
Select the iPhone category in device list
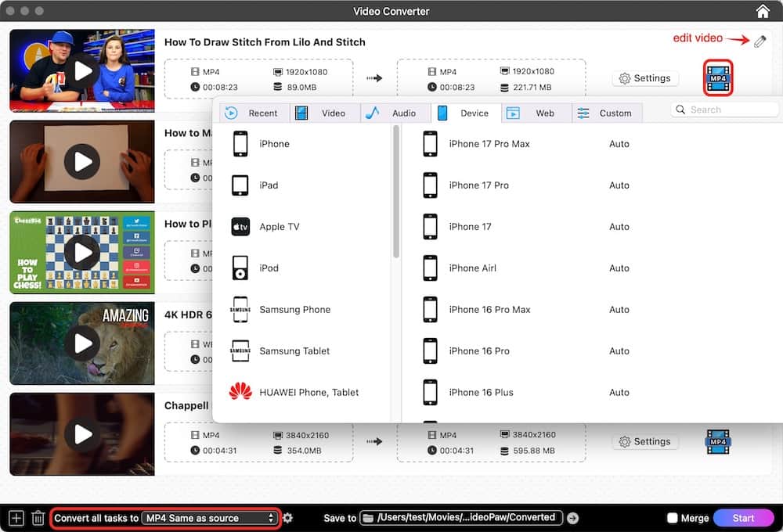(x=272, y=143)
